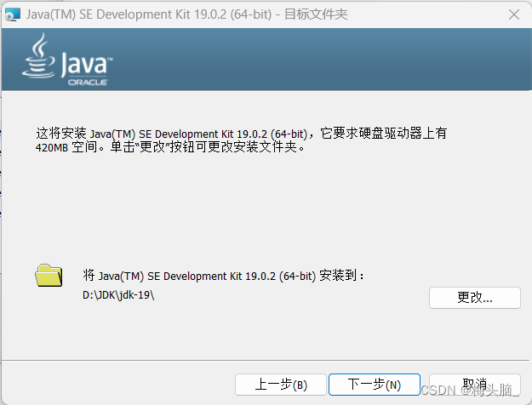Screen dimensions: 532x405
Task: Select the install path D:\JDK\jdk-19\ text
Action: [118, 294]
